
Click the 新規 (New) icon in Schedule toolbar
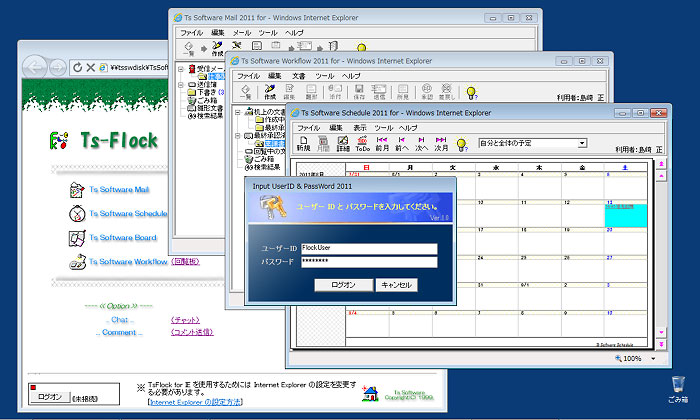[x=304, y=145]
